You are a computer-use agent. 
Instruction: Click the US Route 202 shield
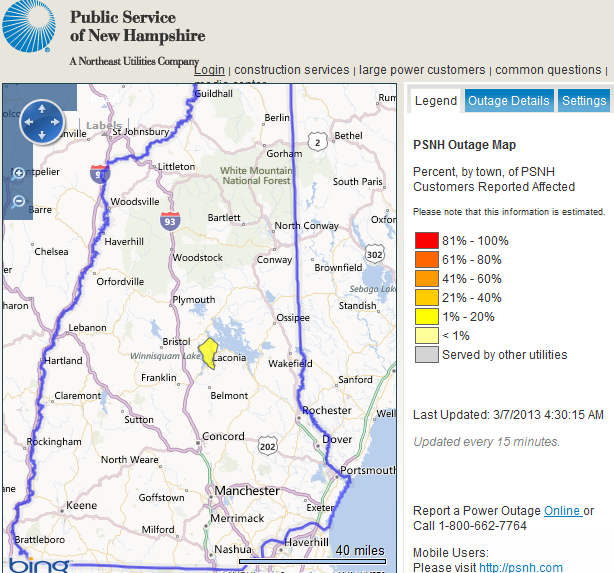[x=267, y=446]
